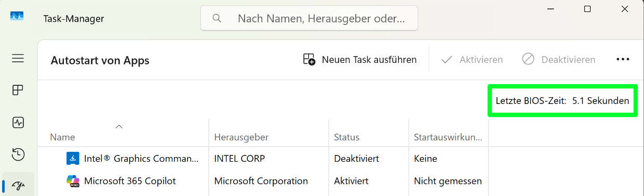Focus the Nach Namen, Herausgeber search field
644x196 pixels.
[309, 18]
